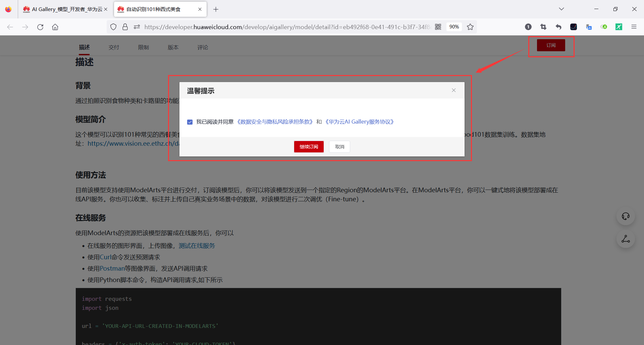Viewport: 644px width, 345px height.
Task: Click the screenshot crop extension icon
Action: (543, 27)
